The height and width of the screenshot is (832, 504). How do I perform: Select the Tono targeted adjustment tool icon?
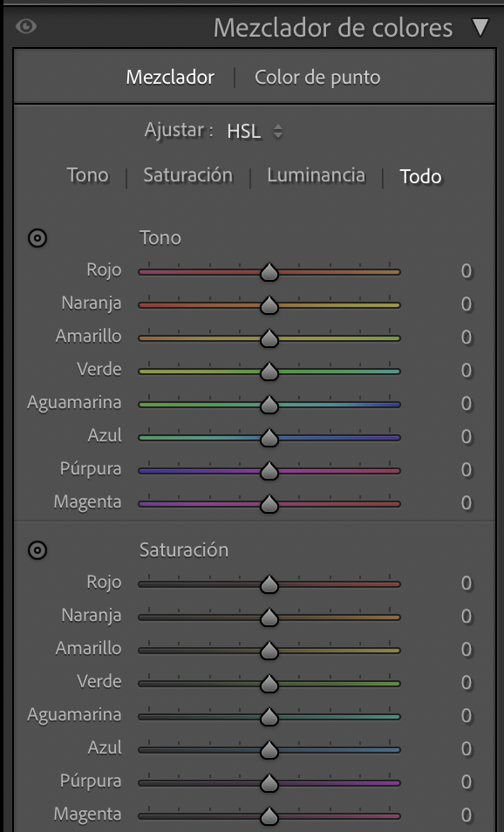click(x=37, y=238)
